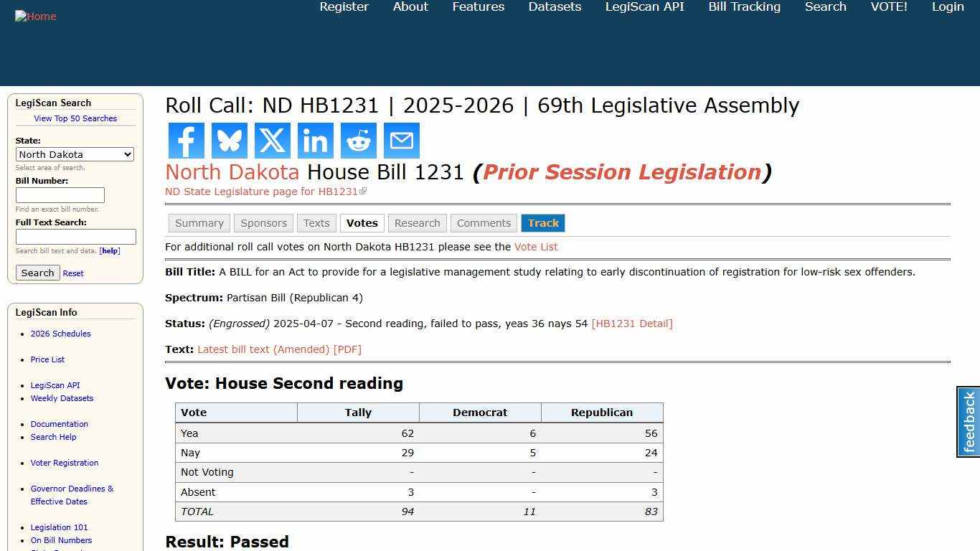Open the Datasets menu in the top bar
Viewport: 980px width, 551px height.
click(554, 6)
